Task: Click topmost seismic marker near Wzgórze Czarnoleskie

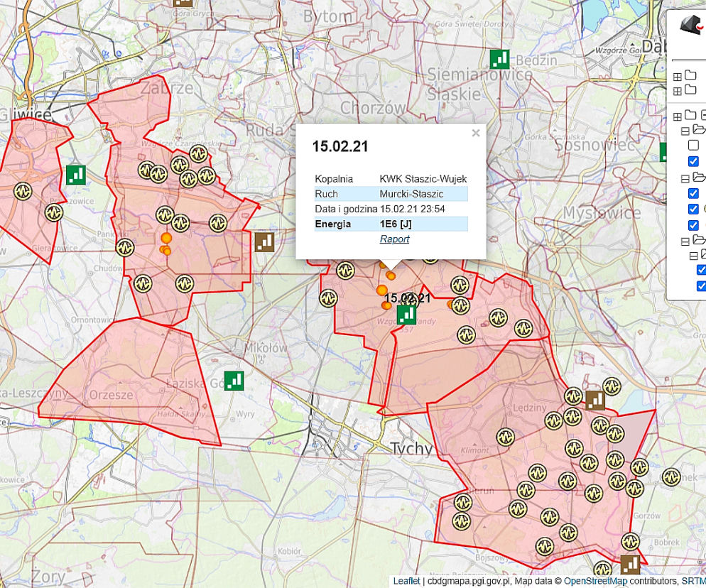Action: 199,154
